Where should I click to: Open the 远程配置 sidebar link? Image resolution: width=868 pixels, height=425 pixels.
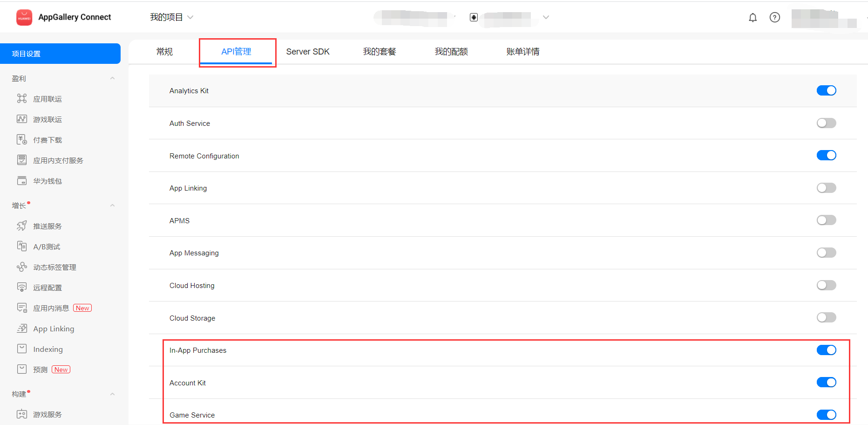coord(47,288)
